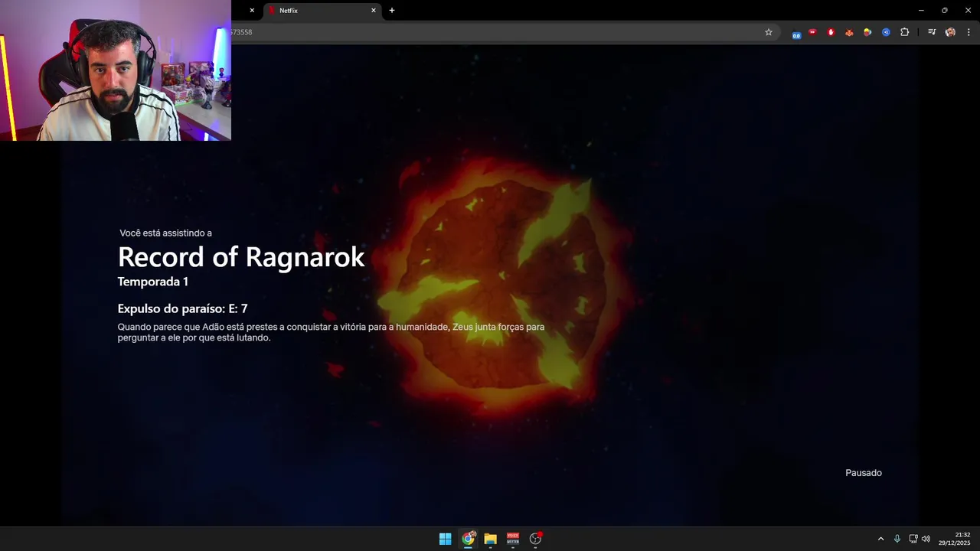Open the media controls music-note icon

click(932, 32)
